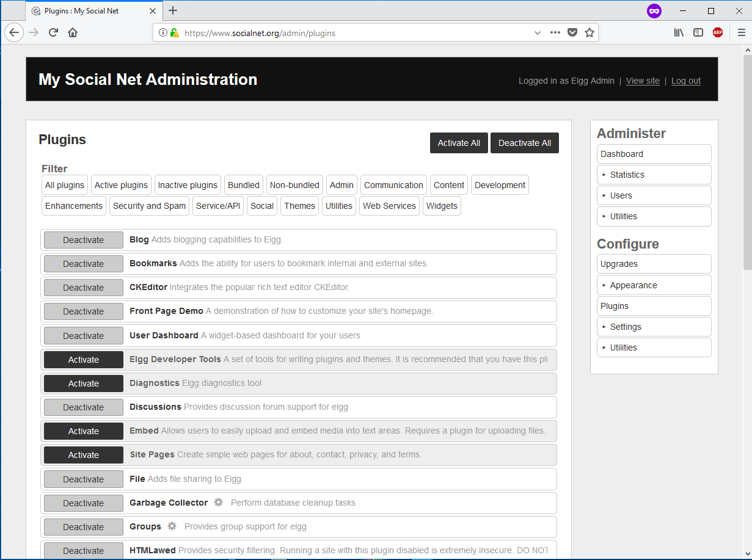Screen dimensions: 752x560
Task: Deactivate the Bookmarks plugin
Action: (84, 264)
